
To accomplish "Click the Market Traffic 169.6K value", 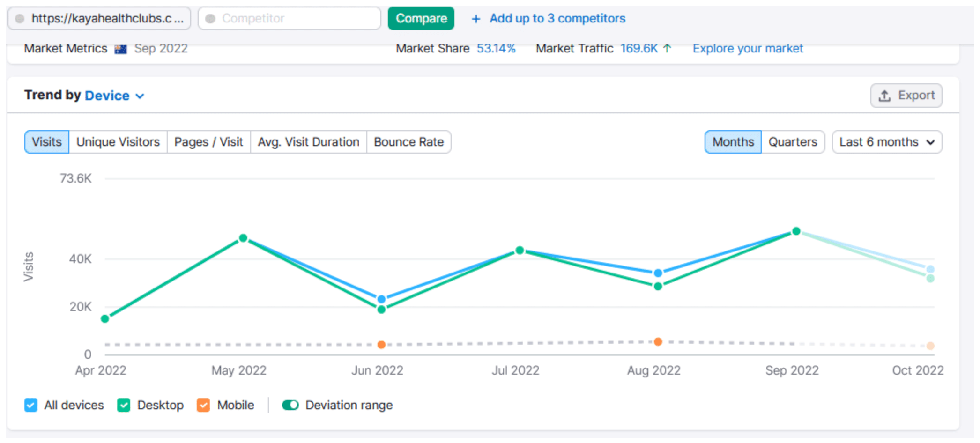I will pyautogui.click(x=639, y=48).
